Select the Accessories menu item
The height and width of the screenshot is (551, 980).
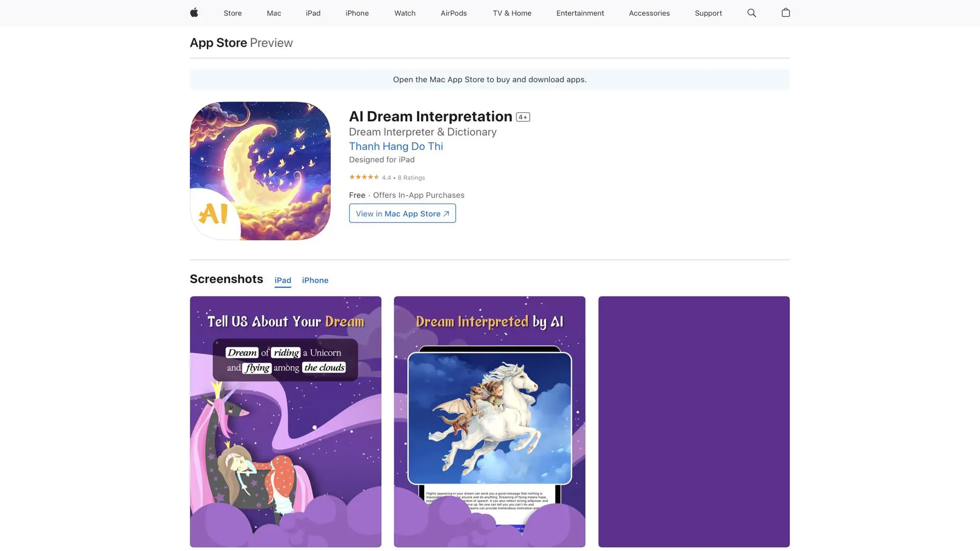649,13
